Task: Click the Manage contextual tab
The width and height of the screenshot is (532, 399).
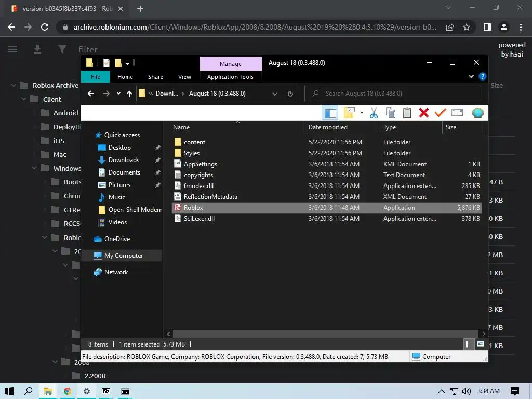Action: point(231,64)
